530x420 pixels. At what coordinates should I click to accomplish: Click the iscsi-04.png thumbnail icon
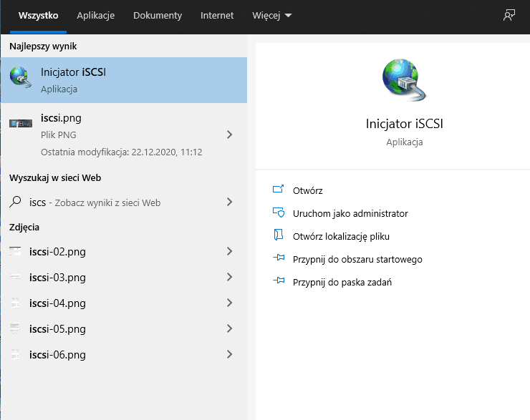15,303
